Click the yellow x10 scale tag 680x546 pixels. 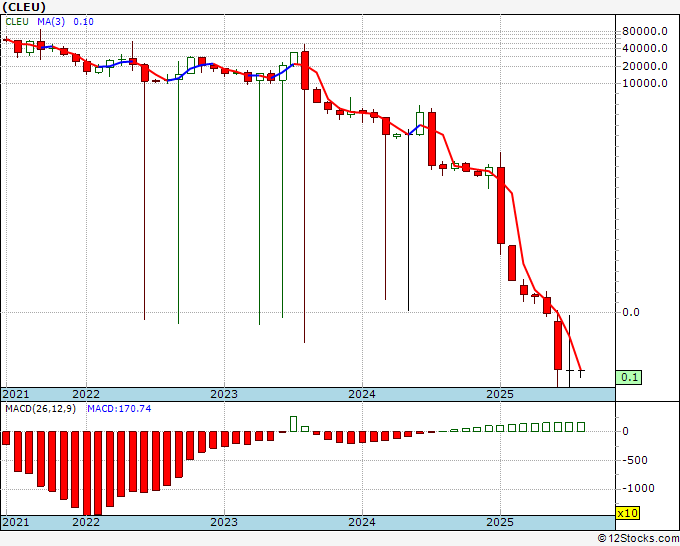tap(627, 513)
